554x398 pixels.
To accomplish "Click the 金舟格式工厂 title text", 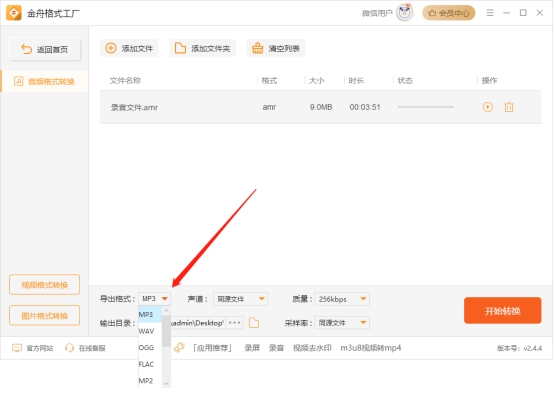I will click(53, 13).
